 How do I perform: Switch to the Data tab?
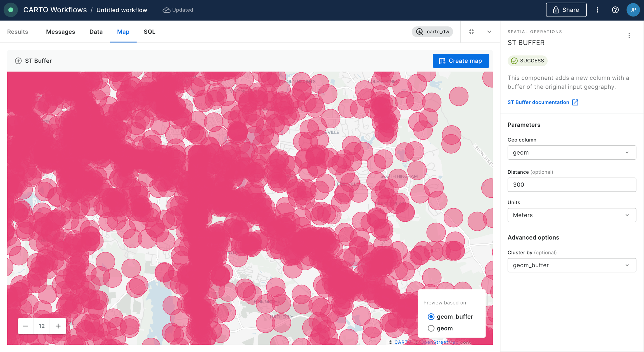96,32
